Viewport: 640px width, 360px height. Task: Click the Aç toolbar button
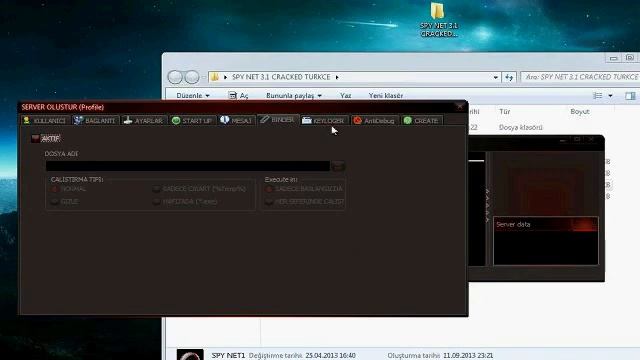(x=238, y=96)
